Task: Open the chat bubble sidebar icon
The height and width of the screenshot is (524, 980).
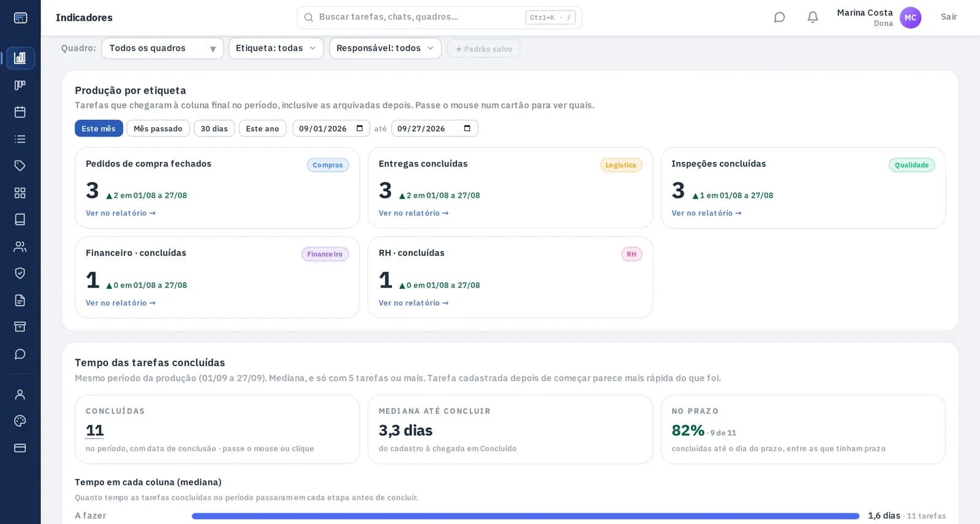Action: point(20,354)
